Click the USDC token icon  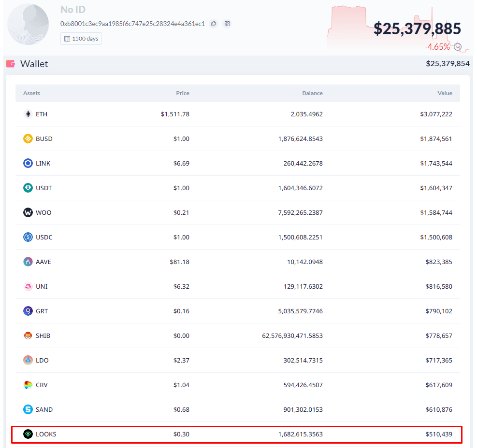tap(28, 237)
